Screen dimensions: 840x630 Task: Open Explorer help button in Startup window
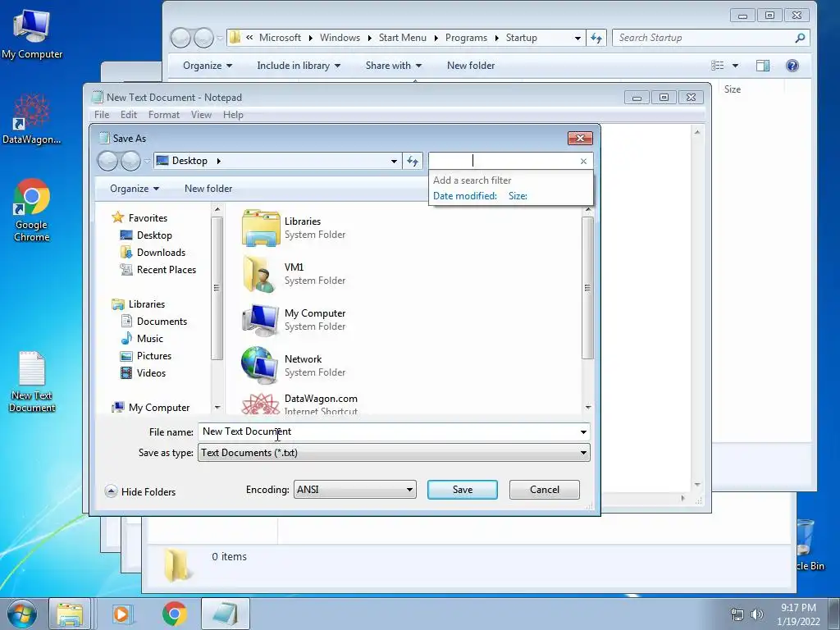coord(792,66)
